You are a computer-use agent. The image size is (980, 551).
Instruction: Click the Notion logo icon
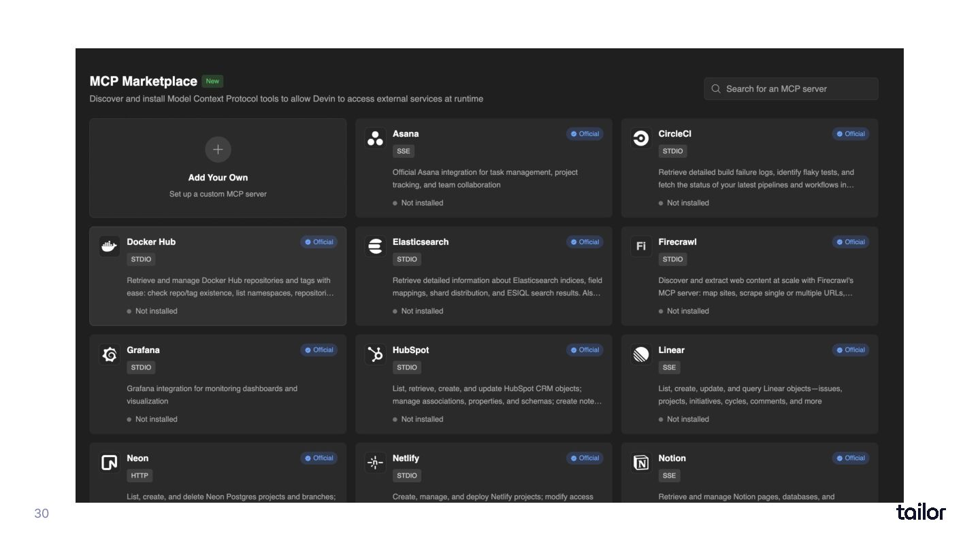[x=641, y=463]
